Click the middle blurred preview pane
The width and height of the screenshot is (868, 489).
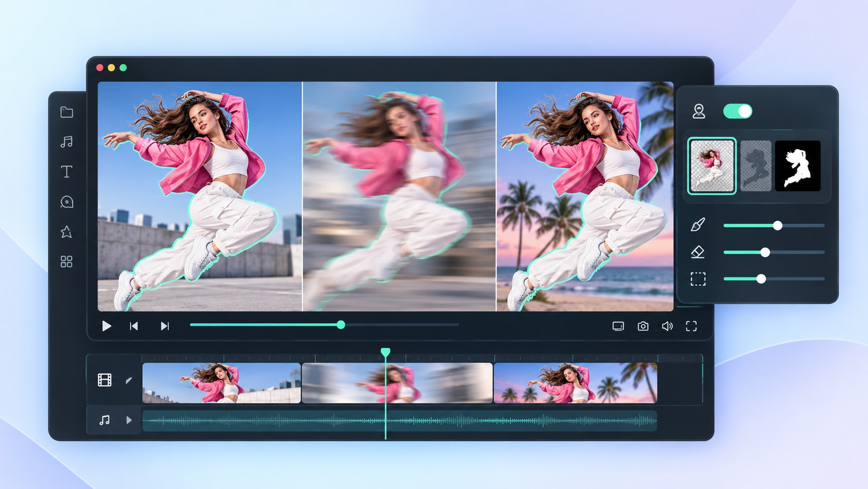point(399,196)
